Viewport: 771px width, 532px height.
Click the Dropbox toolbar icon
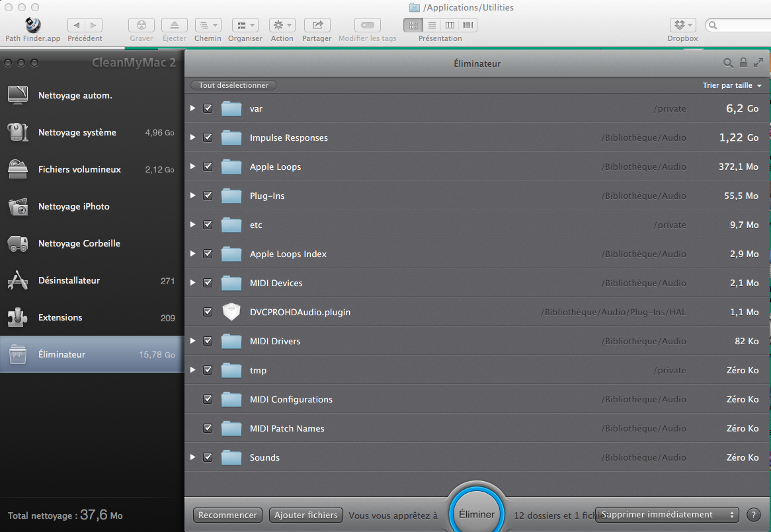tap(682, 26)
